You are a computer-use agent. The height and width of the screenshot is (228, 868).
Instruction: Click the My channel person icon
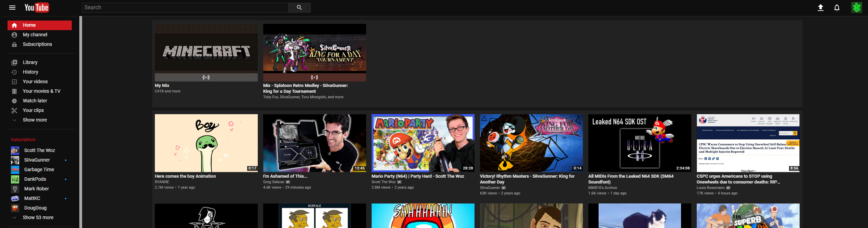tap(14, 35)
